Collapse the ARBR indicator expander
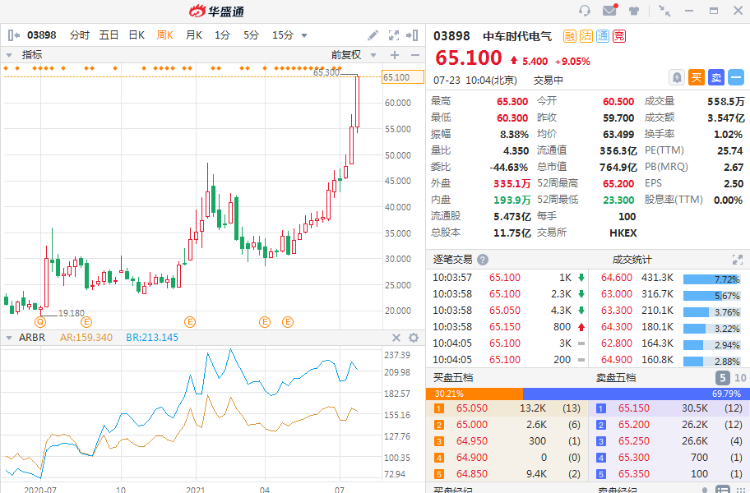Screen dimensions: 750x493 coord(9,338)
